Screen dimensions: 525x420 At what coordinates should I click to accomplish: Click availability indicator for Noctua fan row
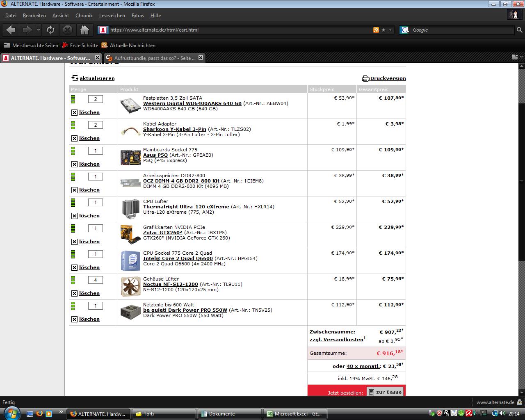click(73, 280)
